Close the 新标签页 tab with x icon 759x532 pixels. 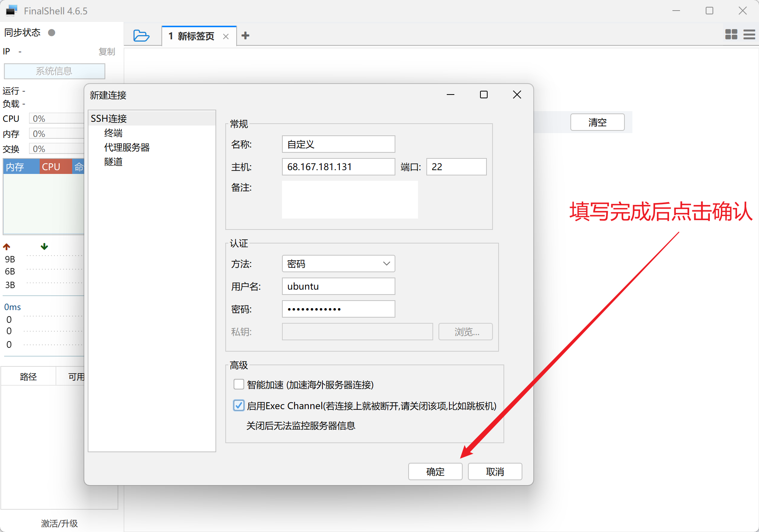click(x=226, y=36)
